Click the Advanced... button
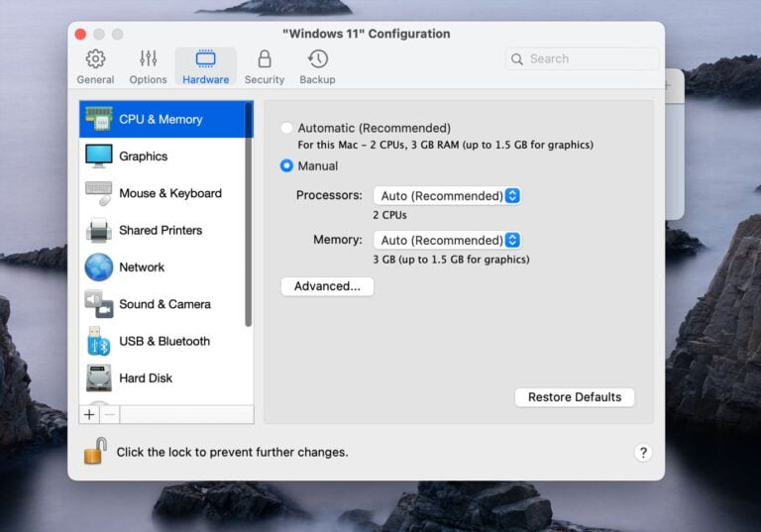The width and height of the screenshot is (761, 532). pos(327,286)
